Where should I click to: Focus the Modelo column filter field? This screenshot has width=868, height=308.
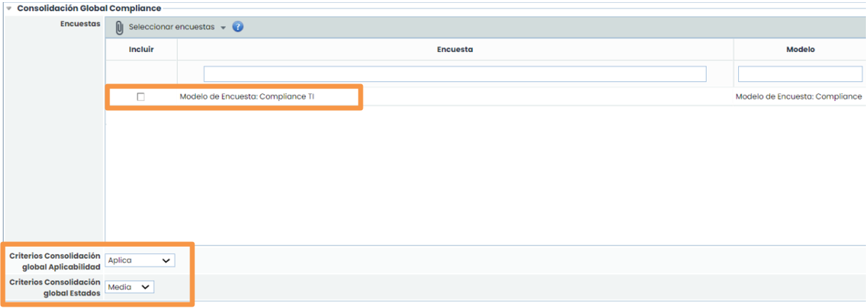pos(800,74)
